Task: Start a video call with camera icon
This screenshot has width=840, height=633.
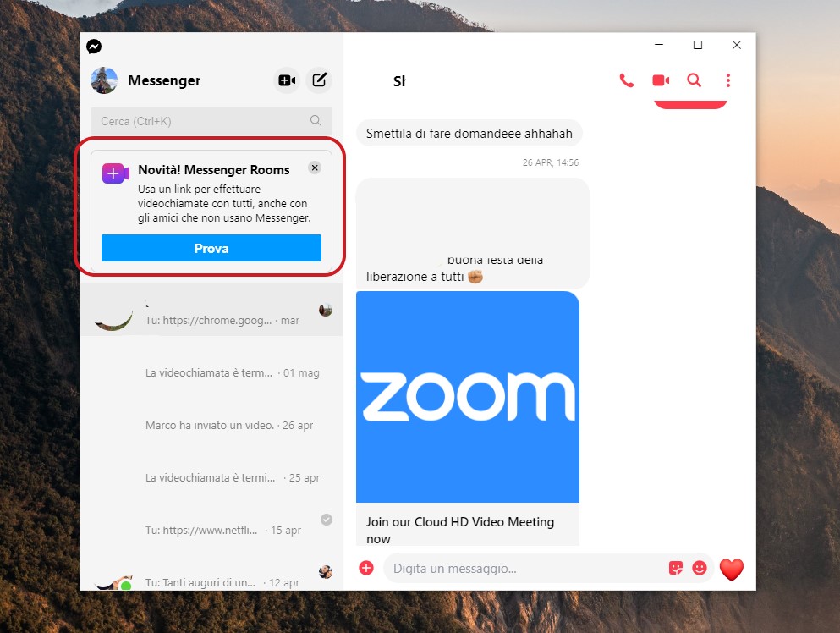Action: [661, 80]
